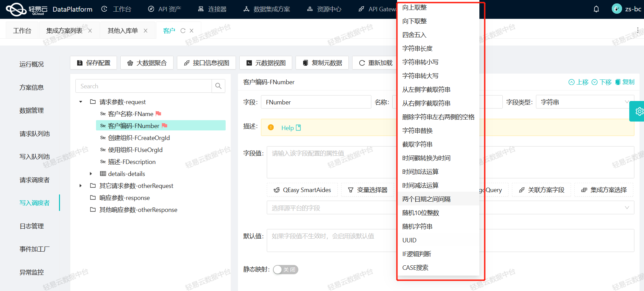644x291 pixels.
Task: Select 创建组织-FCreateOrgId tree row
Action: pyautogui.click(x=161, y=138)
